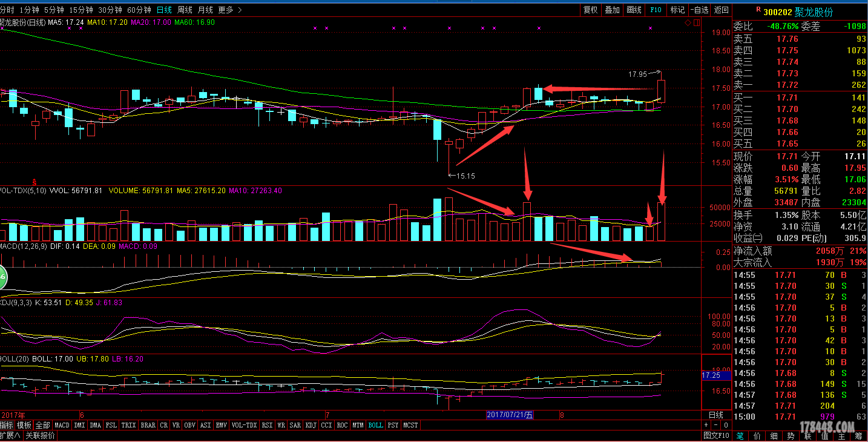Click the 返回 back button

pos(722,10)
